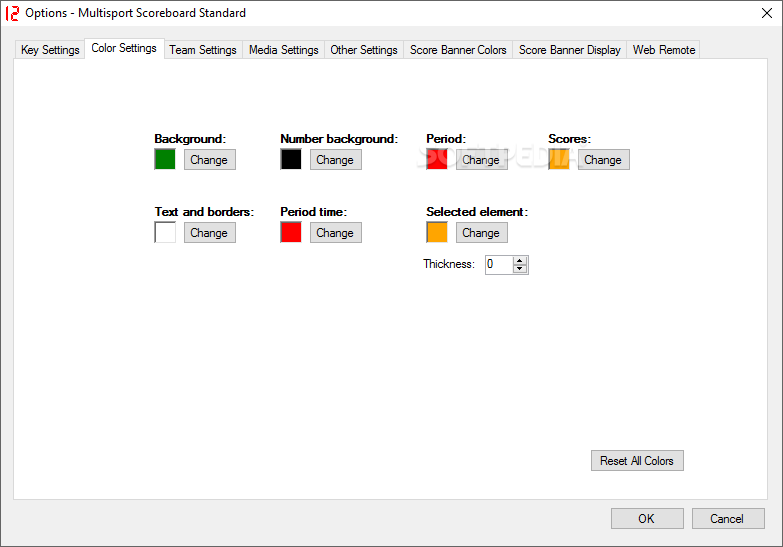Change the Background color
This screenshot has height=547, width=783.
coord(209,160)
